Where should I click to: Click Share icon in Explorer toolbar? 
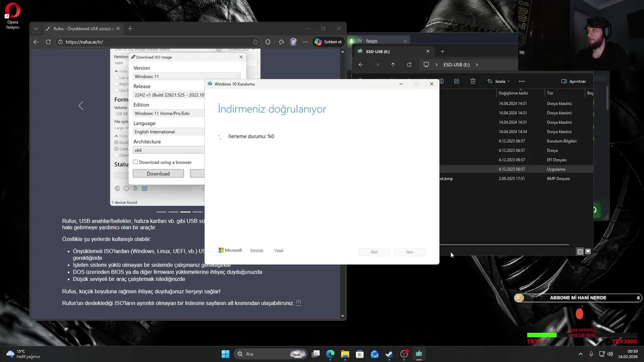coord(457,81)
